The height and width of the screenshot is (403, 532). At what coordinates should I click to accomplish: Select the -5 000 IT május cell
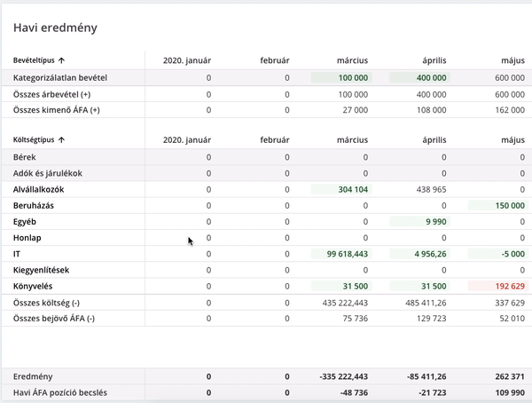click(498, 254)
